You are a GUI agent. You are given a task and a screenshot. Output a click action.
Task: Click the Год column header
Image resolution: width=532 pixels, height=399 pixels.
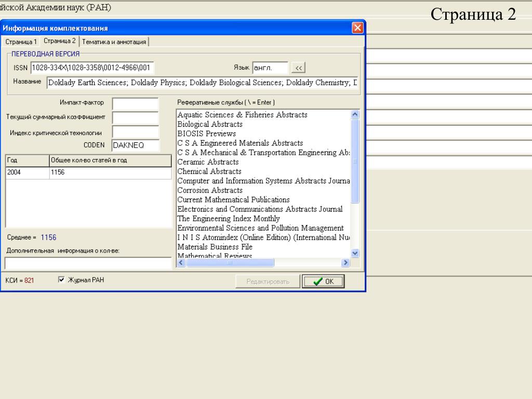click(x=28, y=161)
